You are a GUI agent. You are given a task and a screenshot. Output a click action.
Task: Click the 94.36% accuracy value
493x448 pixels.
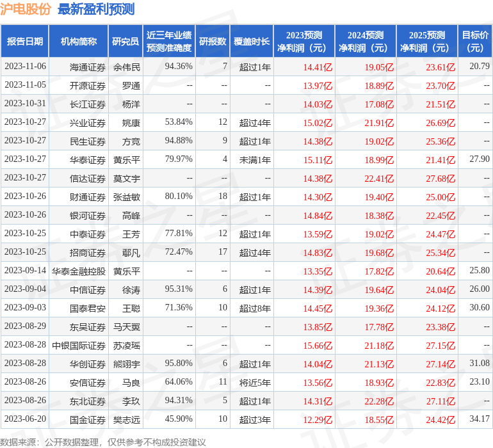[x=179, y=67]
